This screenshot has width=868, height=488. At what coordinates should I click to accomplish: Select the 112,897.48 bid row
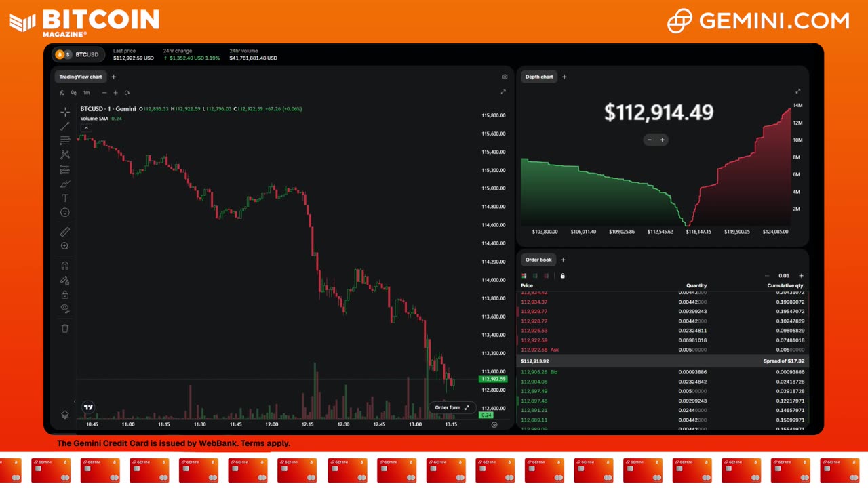click(662, 401)
